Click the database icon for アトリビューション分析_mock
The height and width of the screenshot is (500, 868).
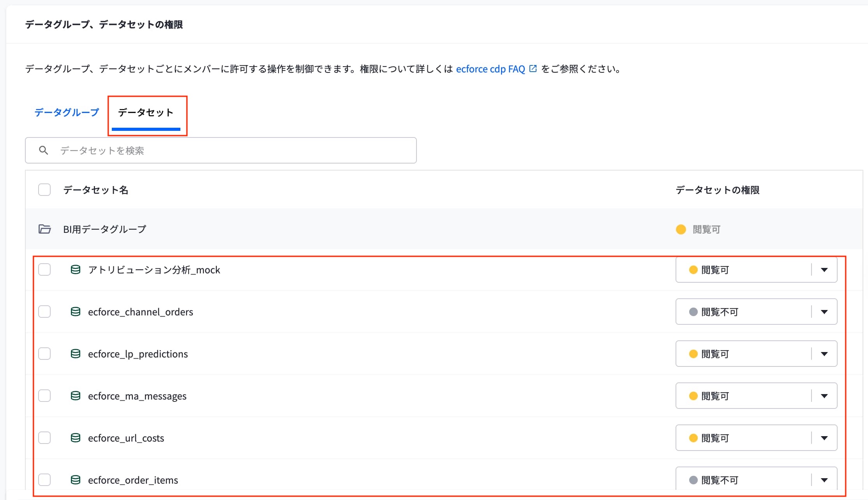tap(76, 269)
